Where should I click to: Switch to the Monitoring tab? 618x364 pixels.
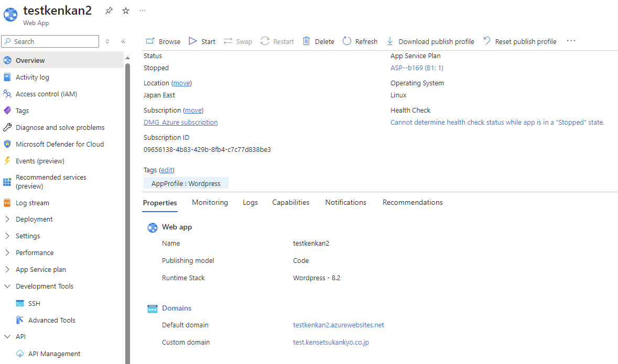210,203
